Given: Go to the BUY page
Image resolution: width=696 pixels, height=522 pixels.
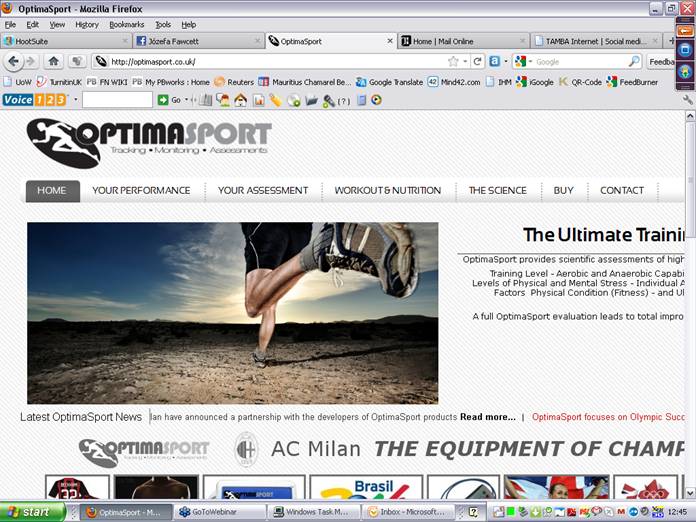Looking at the screenshot, I should coord(564,191).
